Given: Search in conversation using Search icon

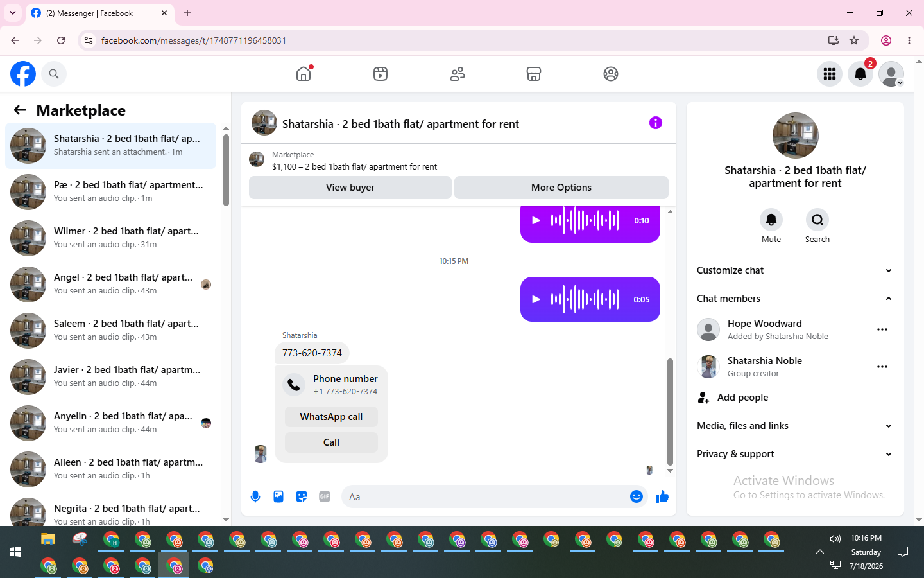Looking at the screenshot, I should 817,220.
